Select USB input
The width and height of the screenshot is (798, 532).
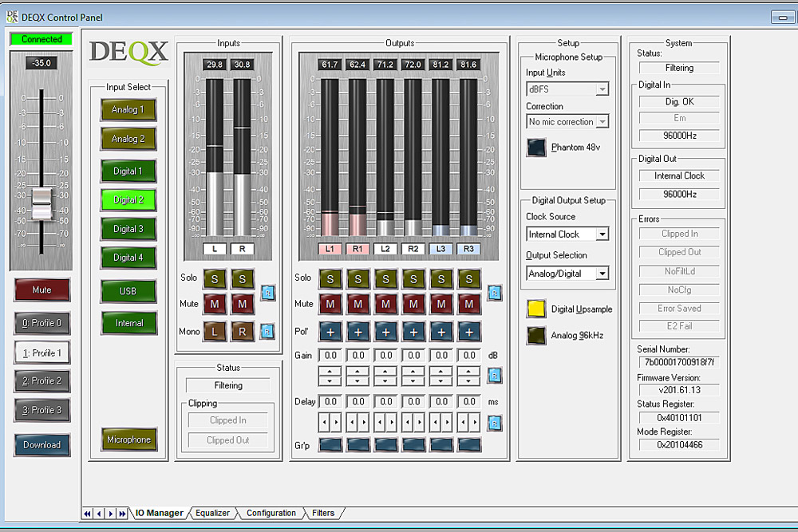click(x=128, y=291)
